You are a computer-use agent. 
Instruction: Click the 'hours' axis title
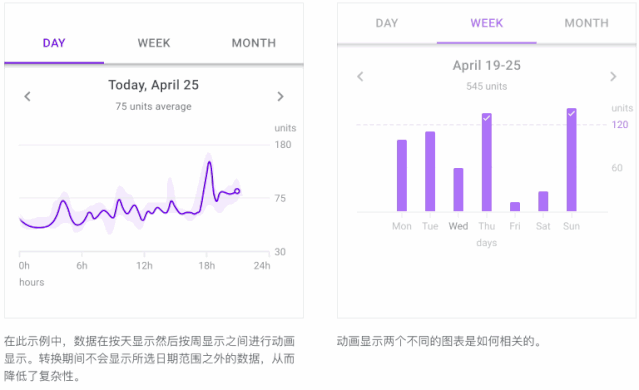(32, 282)
